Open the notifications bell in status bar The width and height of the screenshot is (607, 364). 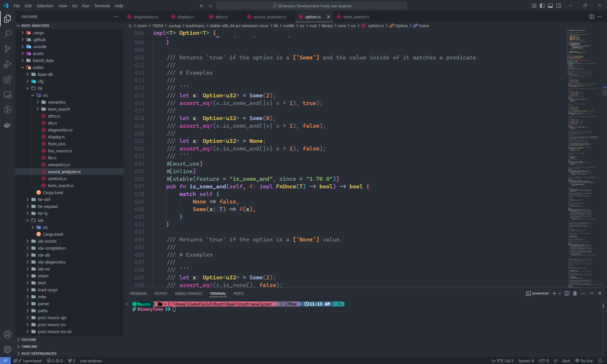tap(600, 361)
